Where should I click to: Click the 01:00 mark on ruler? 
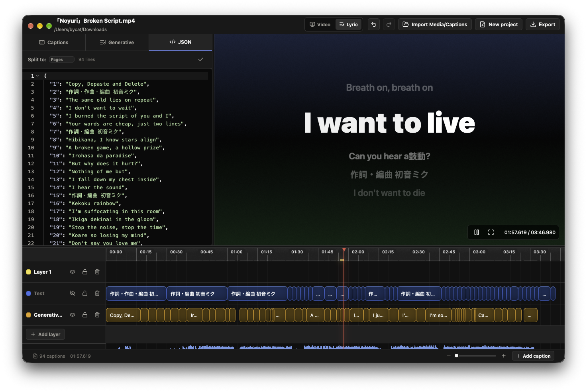(x=237, y=252)
